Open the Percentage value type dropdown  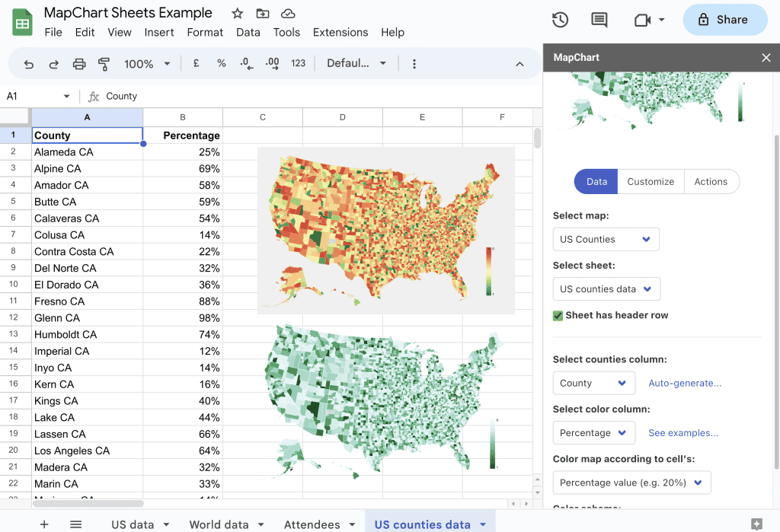631,483
